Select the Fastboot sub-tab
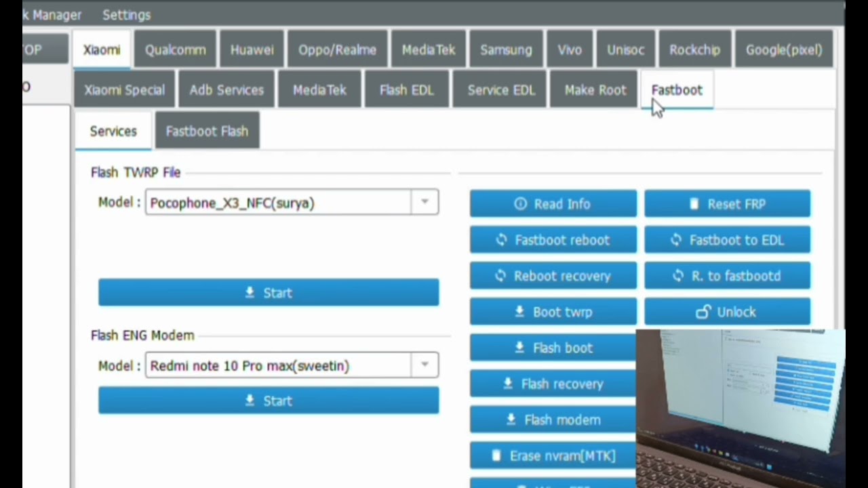 pos(677,90)
